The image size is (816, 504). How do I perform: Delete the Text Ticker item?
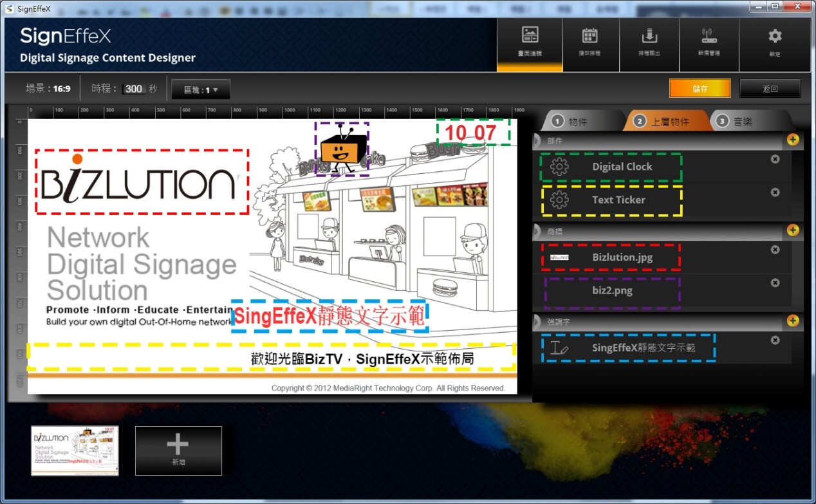[x=775, y=192]
